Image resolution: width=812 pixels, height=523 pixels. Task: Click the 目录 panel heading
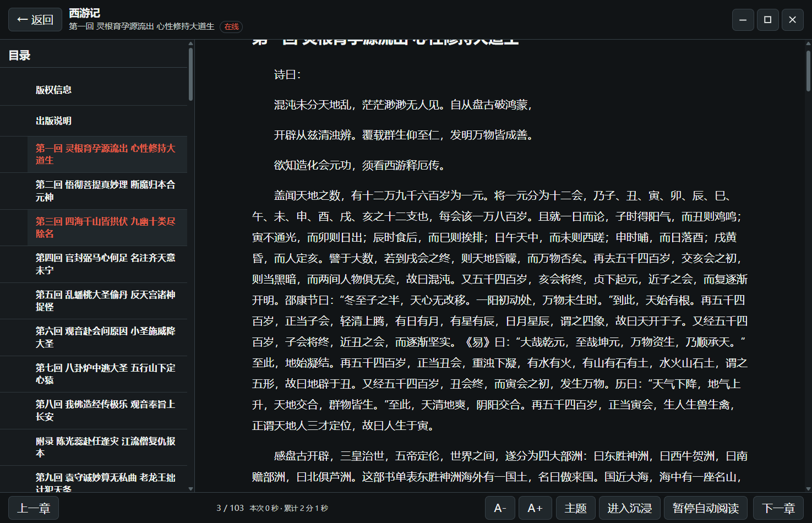point(20,55)
